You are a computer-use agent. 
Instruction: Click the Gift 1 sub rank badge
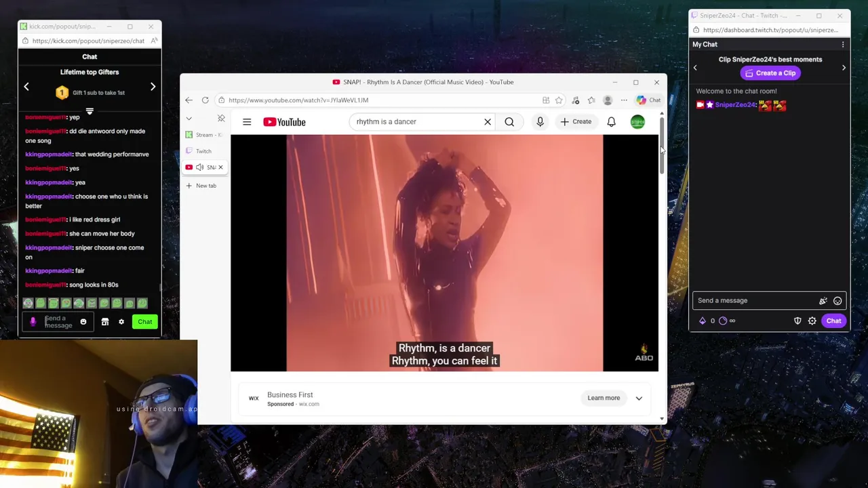pos(62,93)
